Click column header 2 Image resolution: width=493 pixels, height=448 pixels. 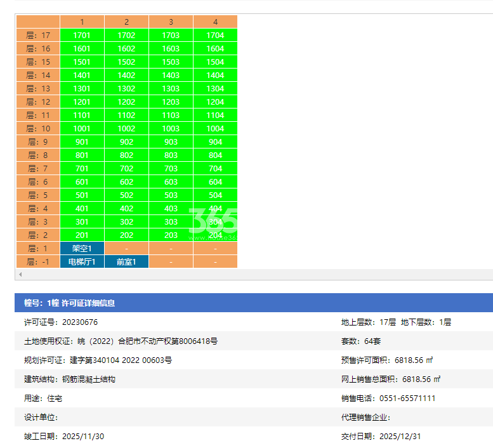(126, 22)
